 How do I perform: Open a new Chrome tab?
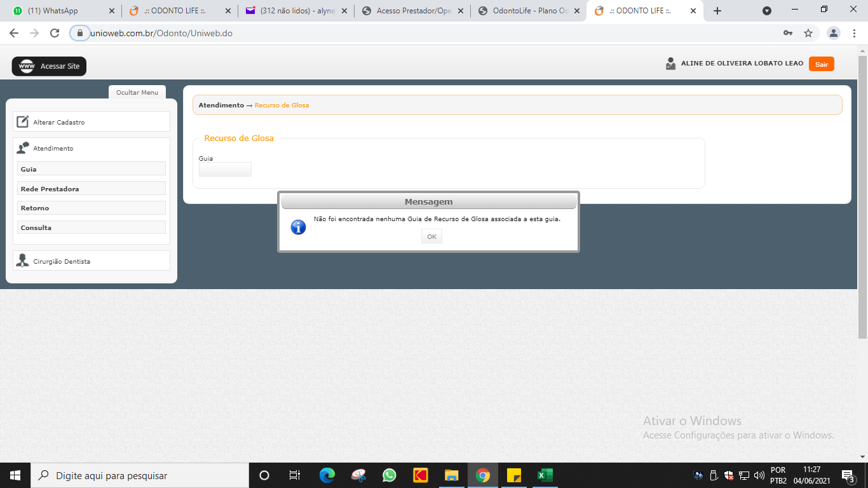pyautogui.click(x=717, y=11)
